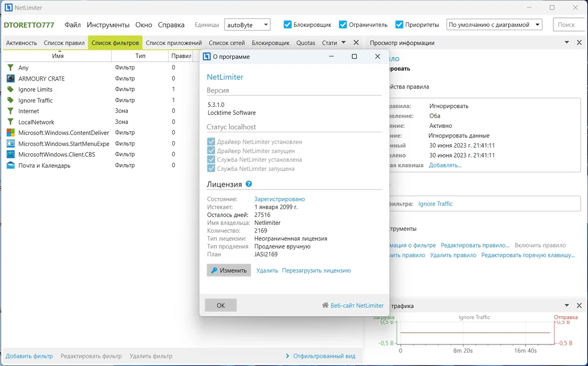Click the tag icon next to Ignore Traffic

(x=10, y=100)
